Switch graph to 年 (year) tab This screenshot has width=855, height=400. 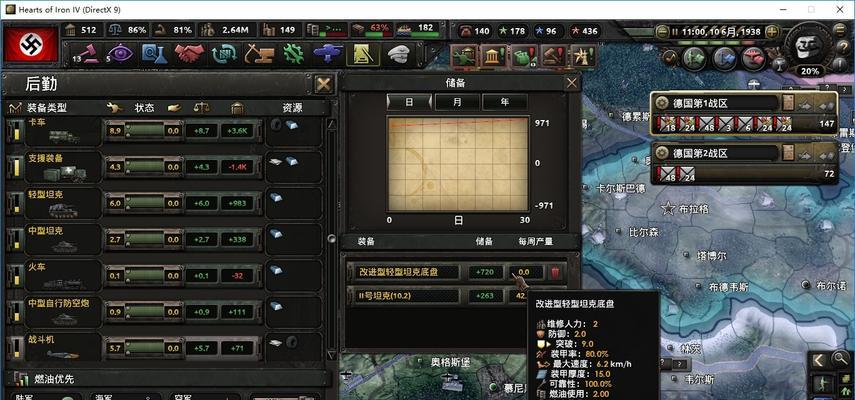coord(504,102)
